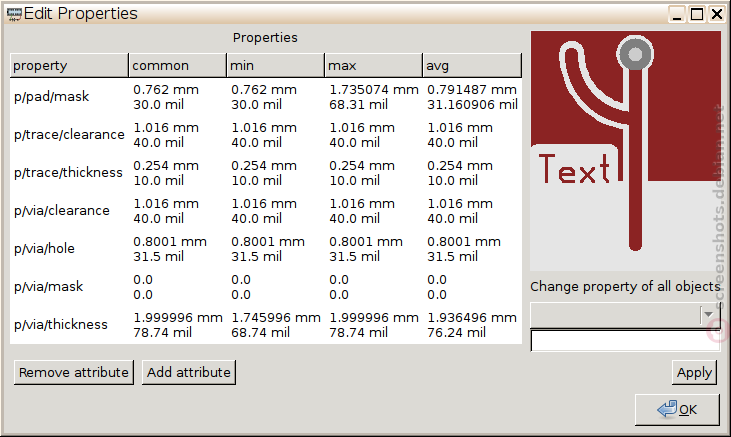Sort by the min column header
The image size is (731, 437).
coord(276,65)
